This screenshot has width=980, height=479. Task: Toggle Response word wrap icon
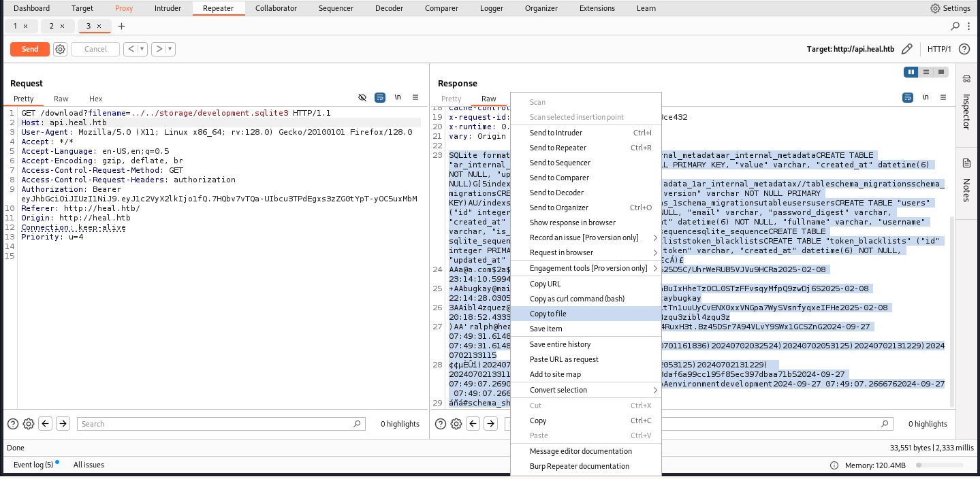(x=908, y=98)
